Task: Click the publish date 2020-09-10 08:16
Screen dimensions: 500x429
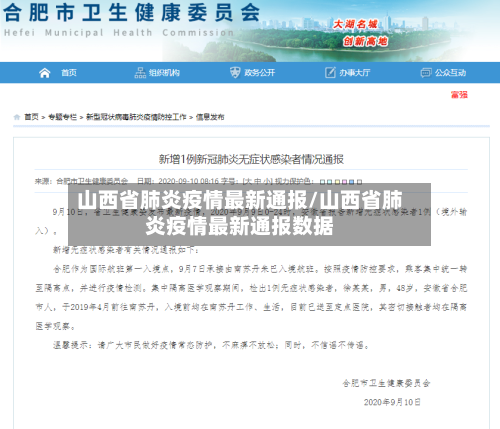Action: point(189,181)
